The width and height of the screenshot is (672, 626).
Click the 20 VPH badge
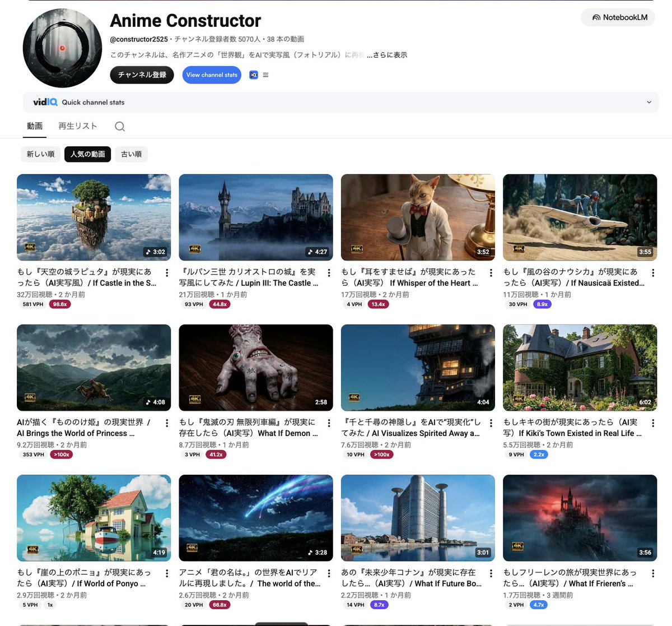tap(194, 605)
